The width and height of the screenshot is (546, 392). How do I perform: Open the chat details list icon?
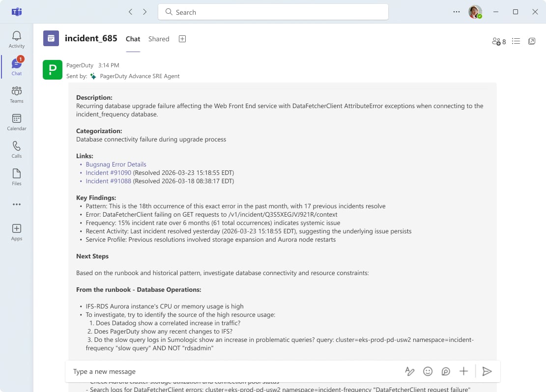(x=516, y=41)
